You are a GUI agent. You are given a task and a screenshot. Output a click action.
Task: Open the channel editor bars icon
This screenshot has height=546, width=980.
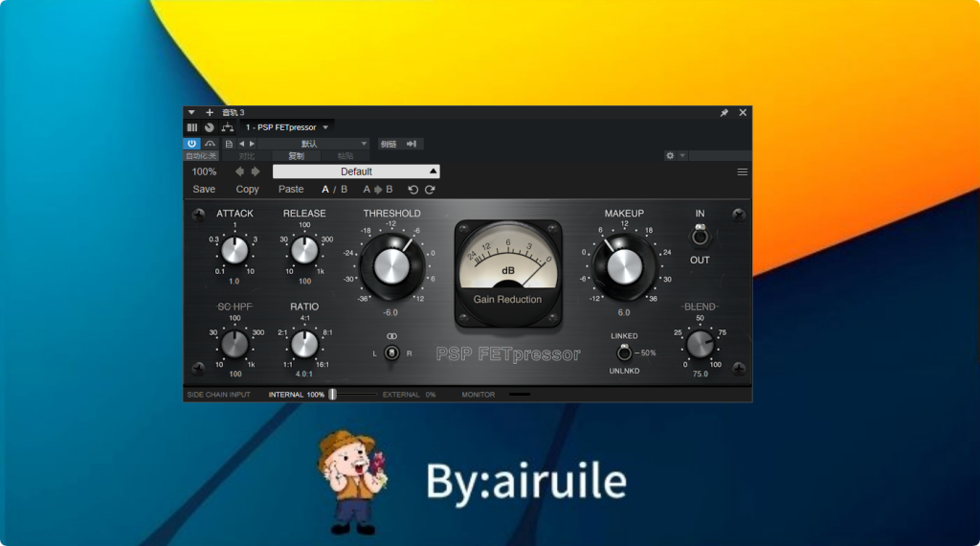click(x=191, y=127)
